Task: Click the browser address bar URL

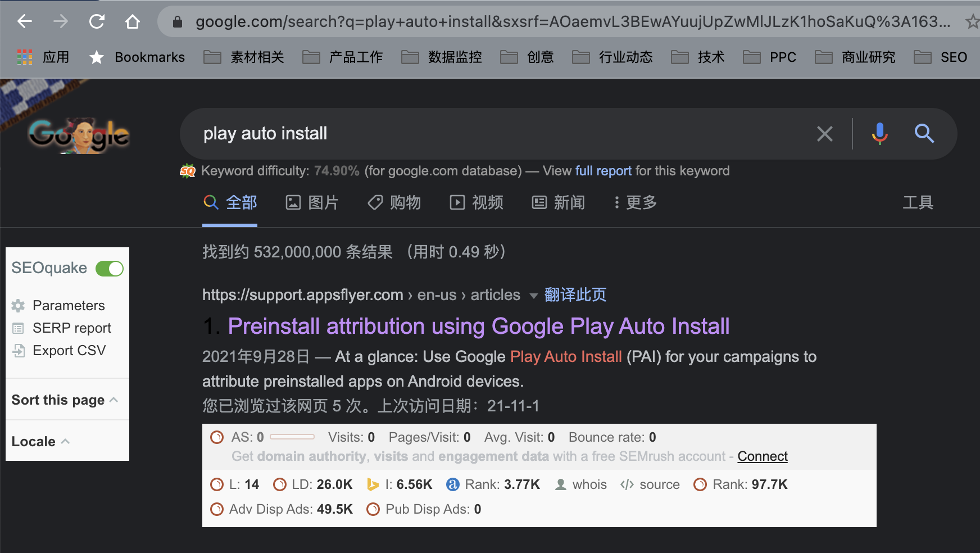Action: (x=573, y=22)
